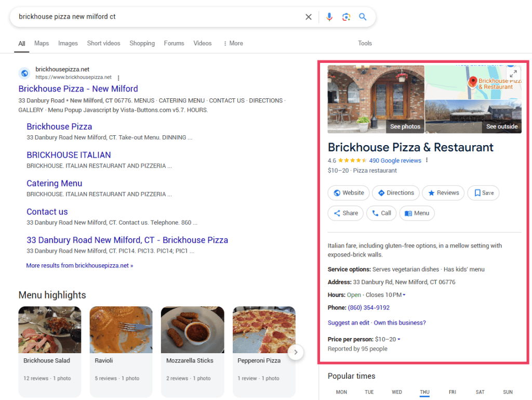Expand Price per person dropdown
Screen dimensions: 532x400
398,340
